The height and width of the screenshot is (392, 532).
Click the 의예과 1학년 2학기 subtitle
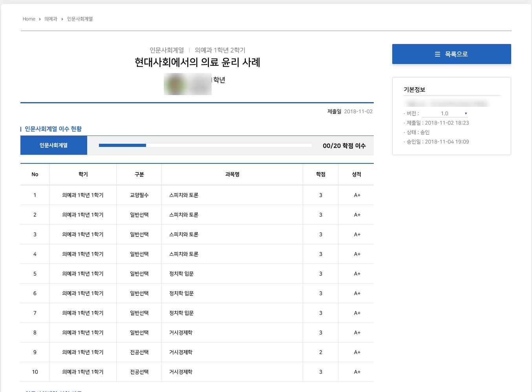click(220, 50)
